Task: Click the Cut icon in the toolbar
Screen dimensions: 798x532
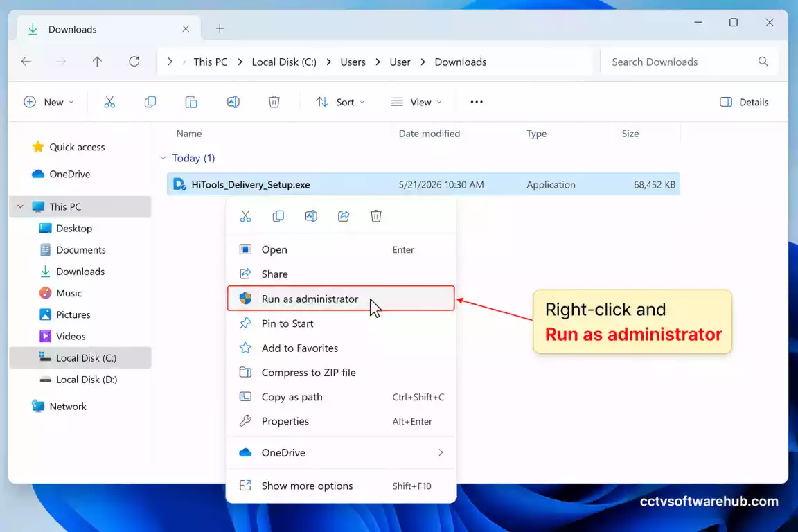Action: coord(109,103)
